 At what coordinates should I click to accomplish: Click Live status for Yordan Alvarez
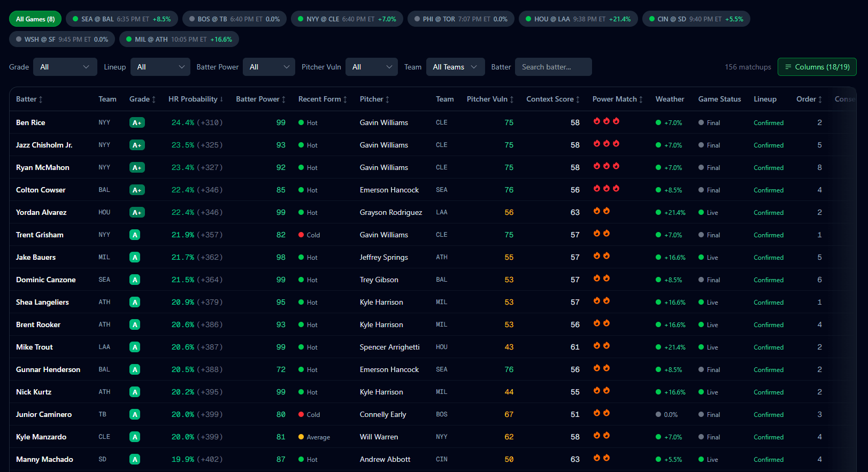(708, 212)
